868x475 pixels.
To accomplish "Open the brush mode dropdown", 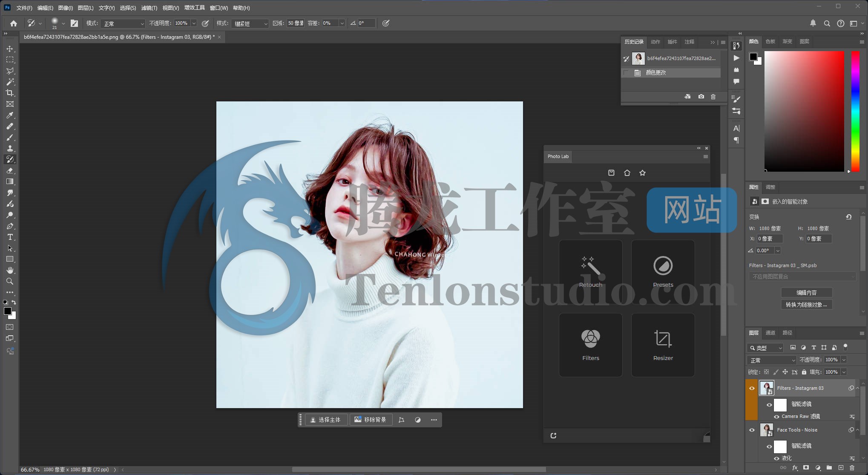I will coord(124,23).
